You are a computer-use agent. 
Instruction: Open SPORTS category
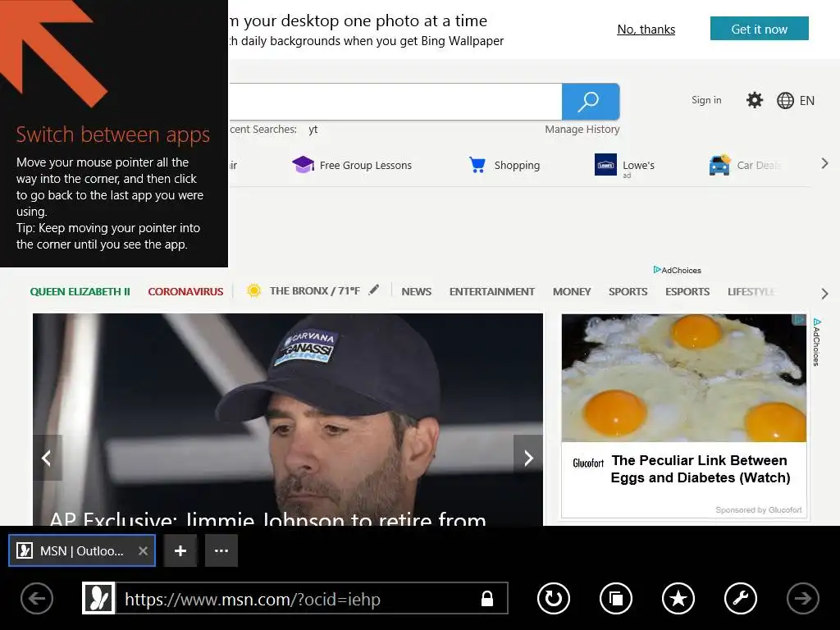[x=628, y=292]
